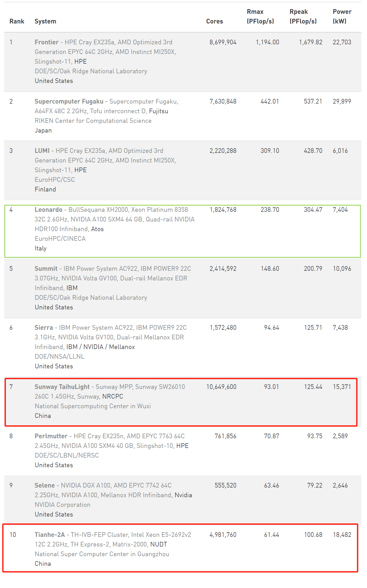This screenshot has height=588, width=367.
Task: Select Selene Rmax value 63.46
Action: [x=271, y=485]
